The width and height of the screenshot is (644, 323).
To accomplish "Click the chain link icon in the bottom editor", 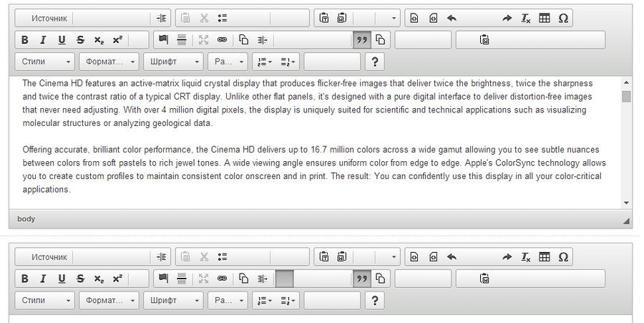I will (x=222, y=279).
